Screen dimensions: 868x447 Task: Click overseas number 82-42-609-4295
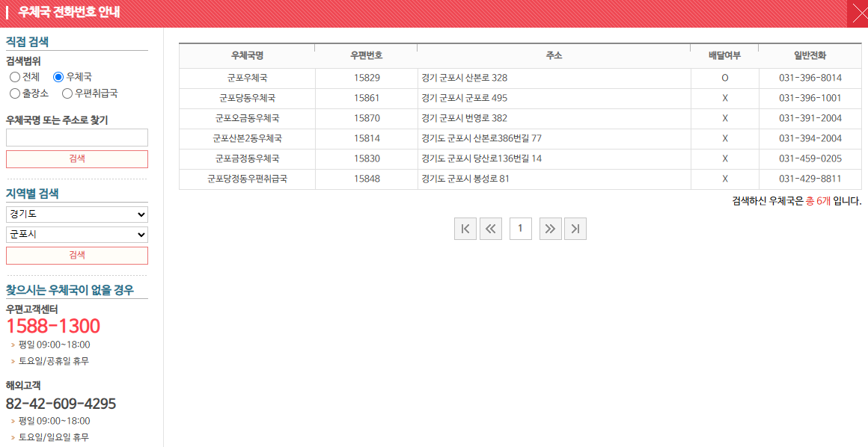tap(61, 404)
